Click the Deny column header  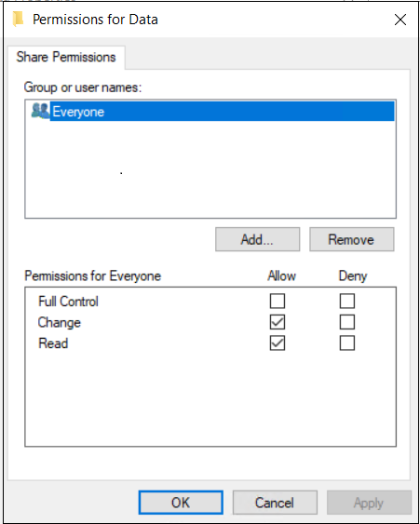click(x=353, y=276)
